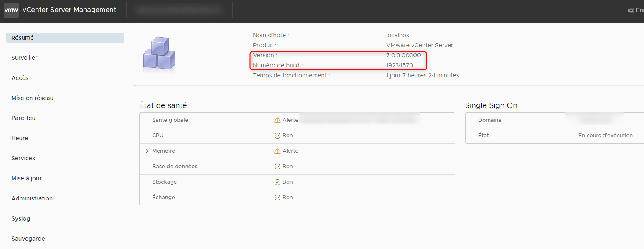Image resolution: width=644 pixels, height=249 pixels.
Task: Click the Santé globale alert warning icon
Action: 277,120
